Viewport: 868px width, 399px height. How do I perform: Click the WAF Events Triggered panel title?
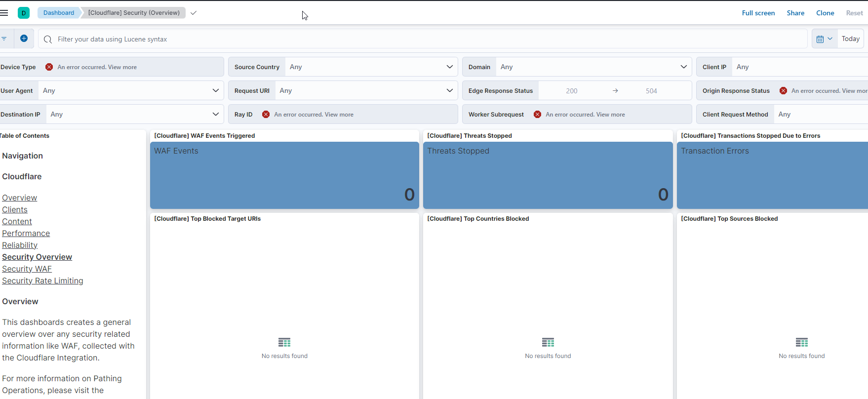[x=204, y=136]
